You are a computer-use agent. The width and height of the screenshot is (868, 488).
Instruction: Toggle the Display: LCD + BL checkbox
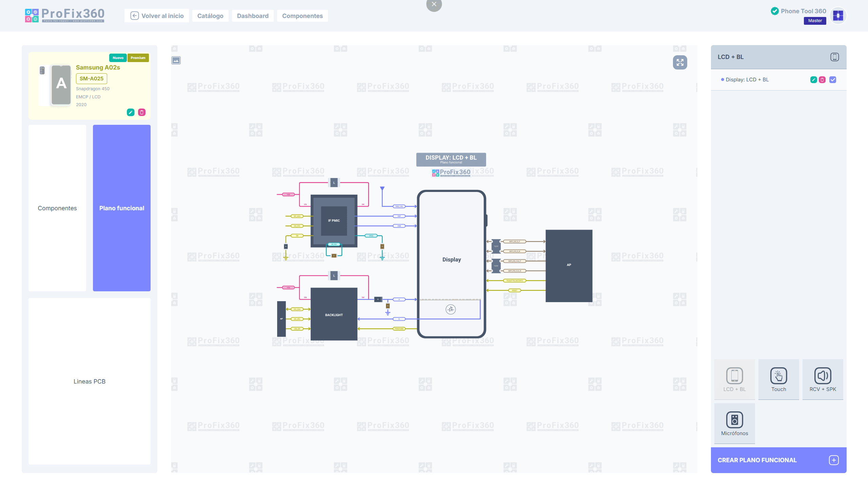833,80
